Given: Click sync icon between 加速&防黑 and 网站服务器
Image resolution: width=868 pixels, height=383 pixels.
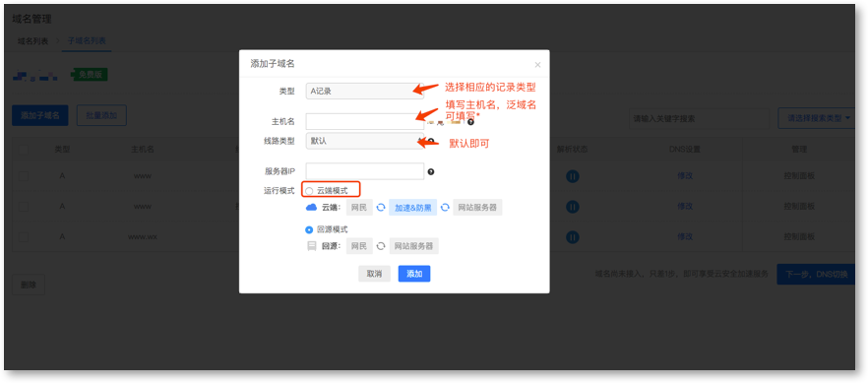Looking at the screenshot, I should coord(445,208).
